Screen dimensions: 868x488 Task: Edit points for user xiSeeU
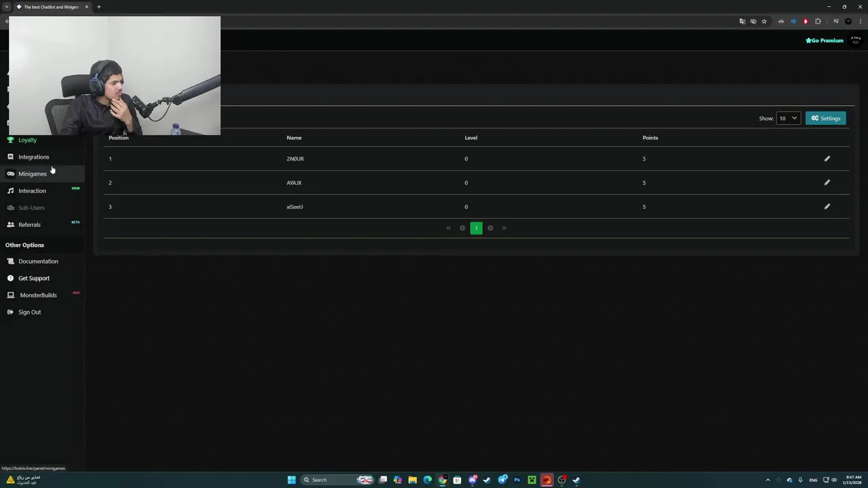(x=827, y=207)
